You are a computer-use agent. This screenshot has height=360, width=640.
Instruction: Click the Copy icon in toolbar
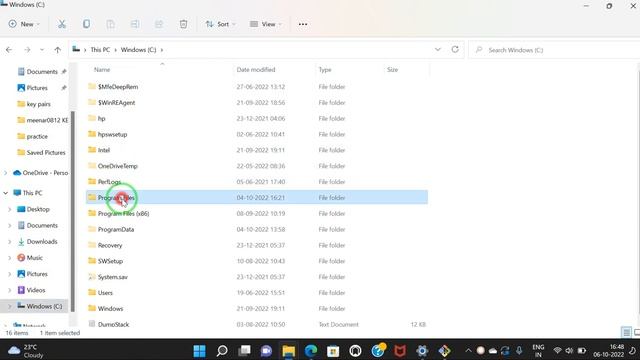(86, 24)
